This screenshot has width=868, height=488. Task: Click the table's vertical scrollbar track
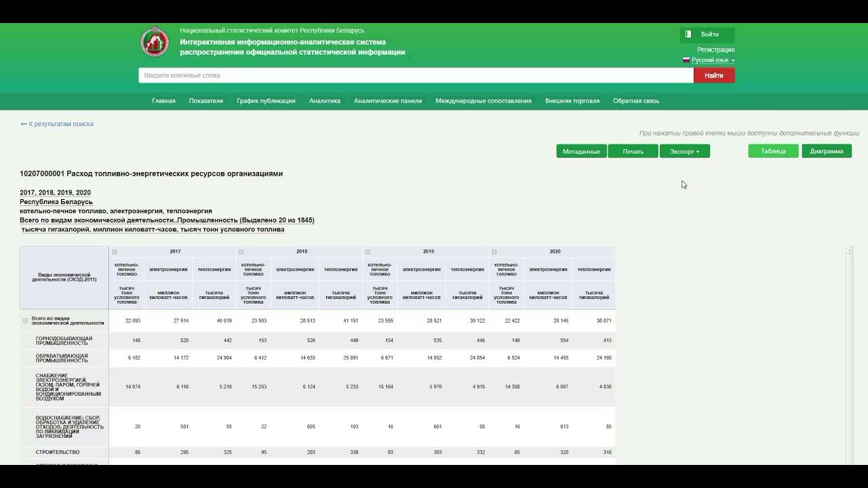[849, 359]
